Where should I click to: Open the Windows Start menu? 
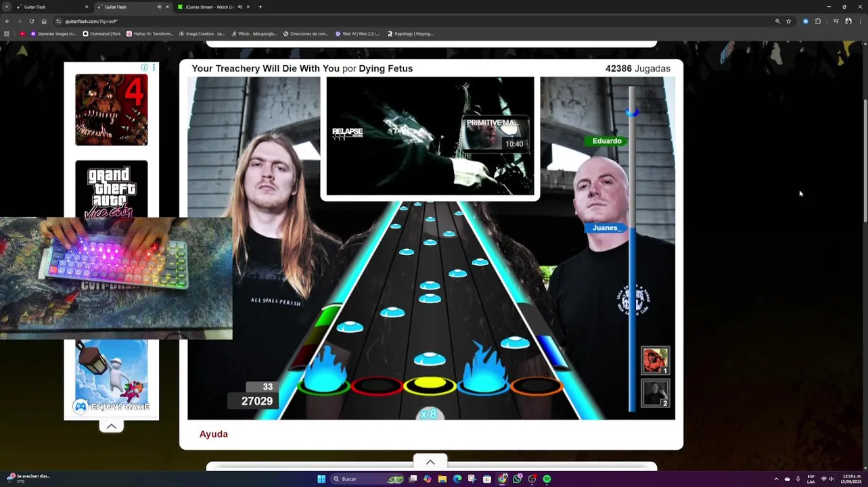point(321,479)
